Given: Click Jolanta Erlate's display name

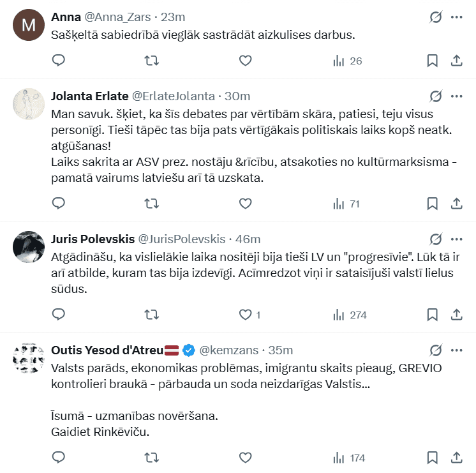Looking at the screenshot, I should click(x=89, y=96).
